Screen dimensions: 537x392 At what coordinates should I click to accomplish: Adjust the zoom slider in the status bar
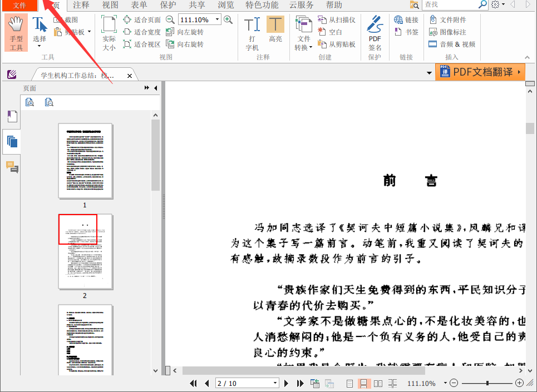coord(487,383)
